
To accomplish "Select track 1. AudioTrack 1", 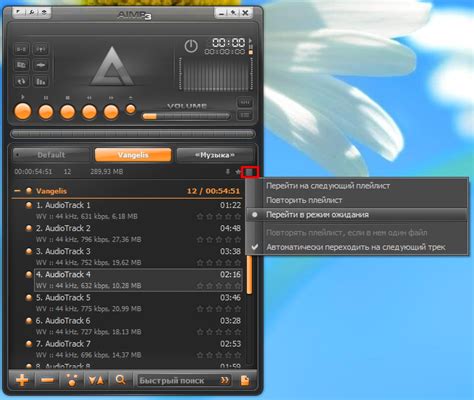I will coord(133,210).
